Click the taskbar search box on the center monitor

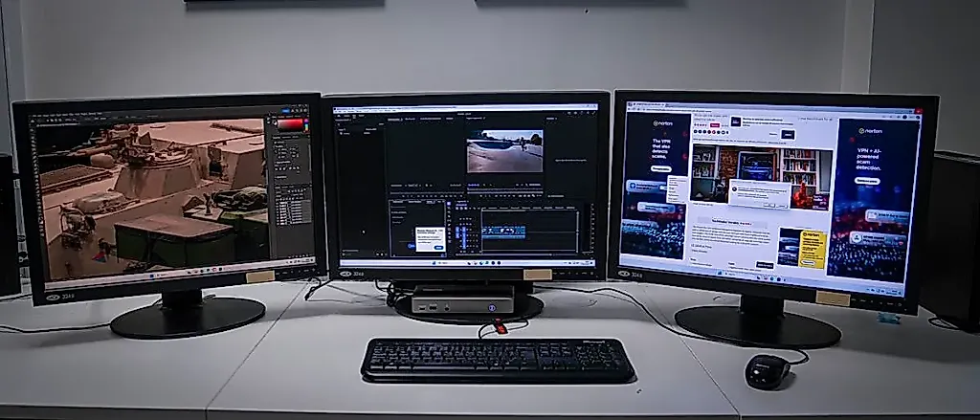(x=444, y=262)
